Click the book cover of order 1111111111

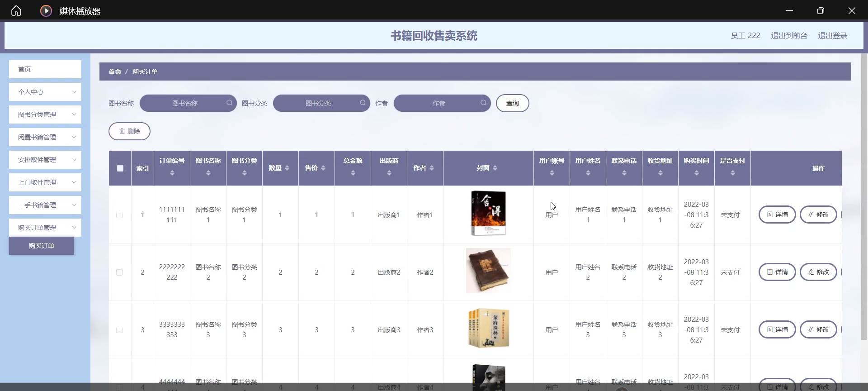point(488,213)
